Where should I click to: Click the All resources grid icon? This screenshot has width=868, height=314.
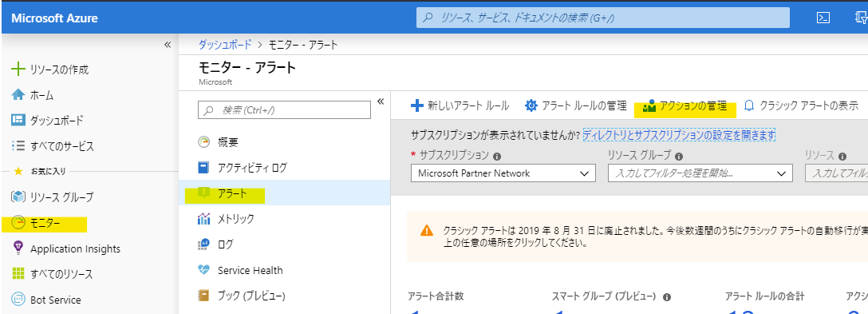[x=18, y=274]
